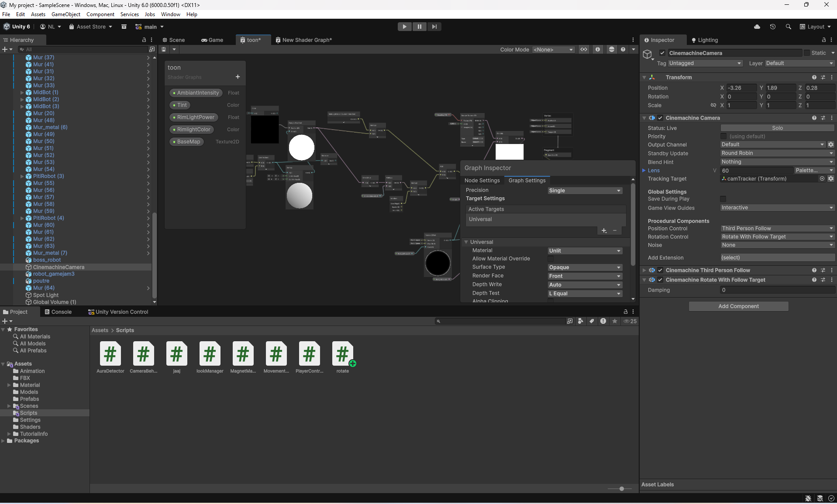The height and width of the screenshot is (504, 837).
Task: Disable the Cinemachine Camera component checkbox
Action: (660, 118)
